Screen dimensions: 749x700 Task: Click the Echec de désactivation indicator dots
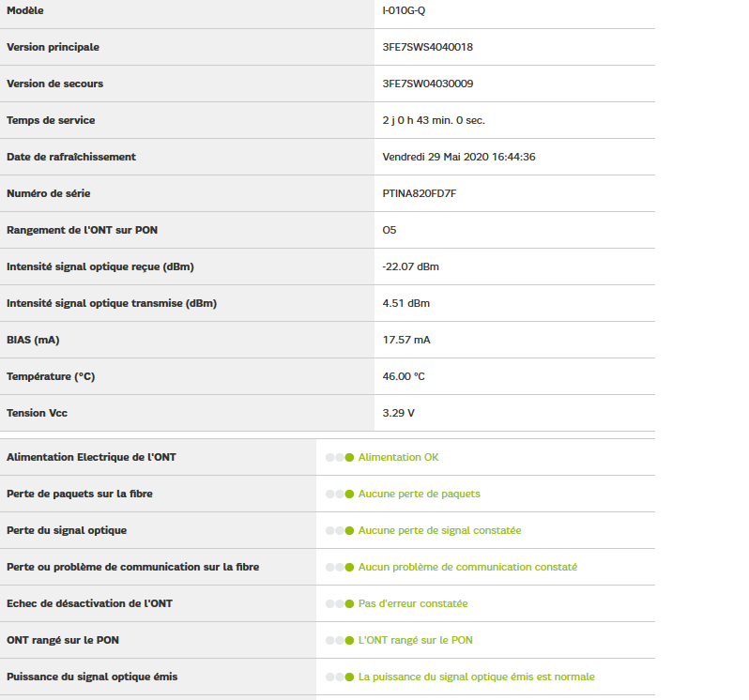click(x=340, y=603)
